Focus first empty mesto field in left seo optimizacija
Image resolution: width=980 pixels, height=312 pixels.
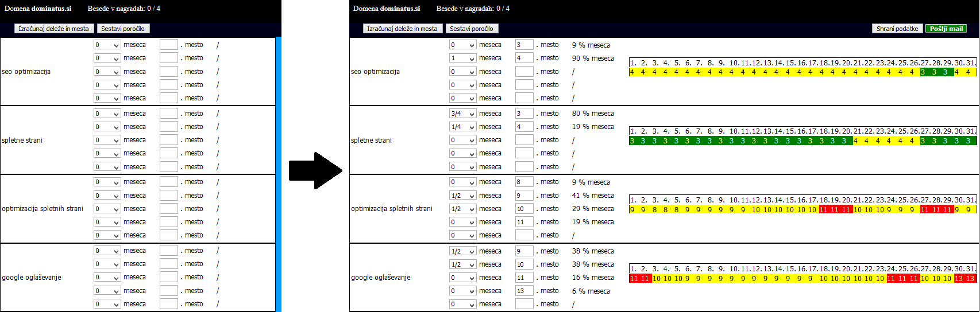[x=168, y=45]
